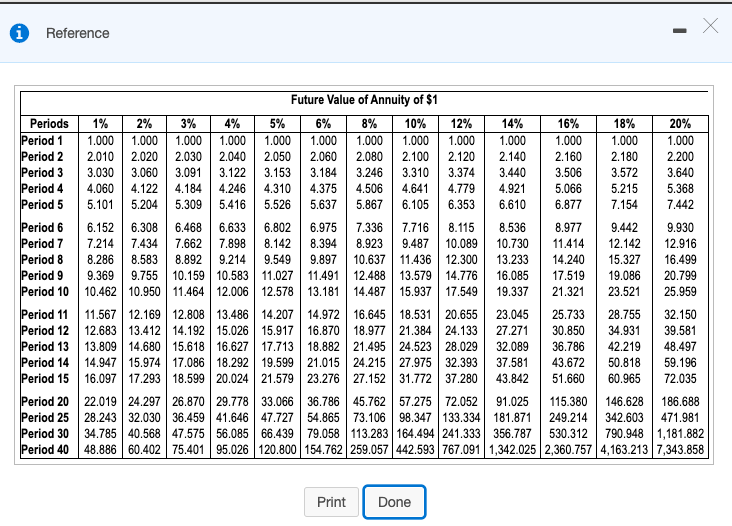Click the value 442.593 in the table
This screenshot has width=732, height=526.
pyautogui.click(x=415, y=449)
